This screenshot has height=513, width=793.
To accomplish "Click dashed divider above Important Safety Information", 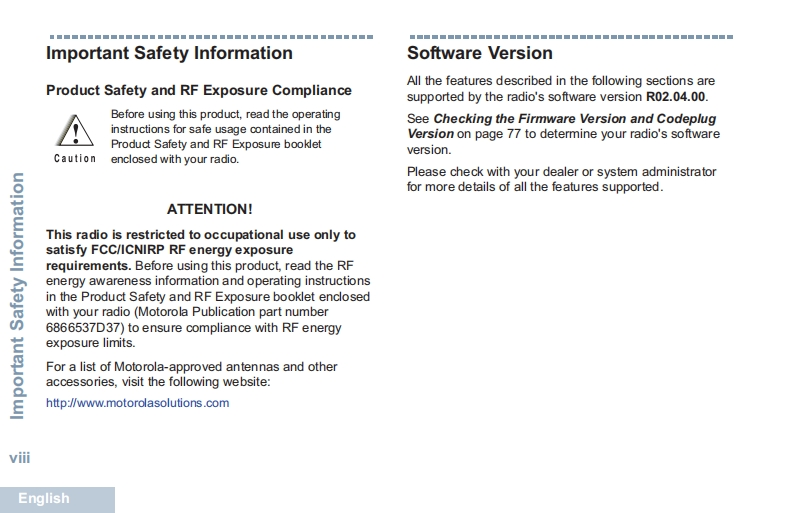I will pyautogui.click(x=209, y=36).
